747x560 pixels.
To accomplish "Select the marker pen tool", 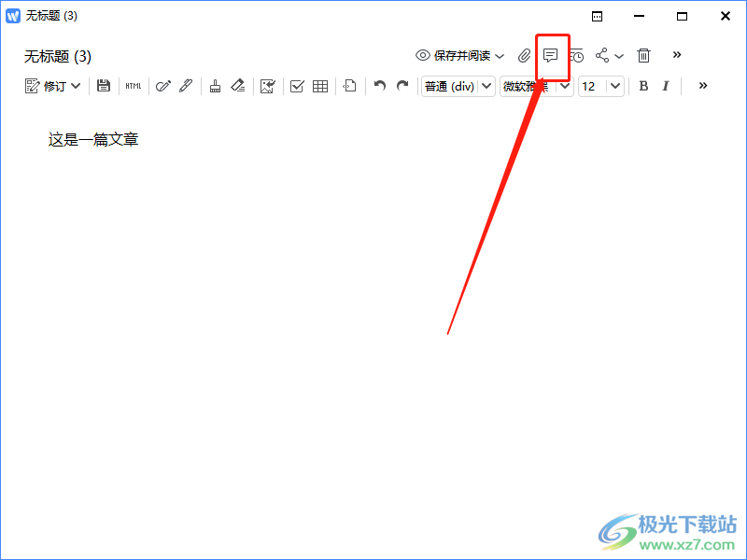I will [x=186, y=86].
